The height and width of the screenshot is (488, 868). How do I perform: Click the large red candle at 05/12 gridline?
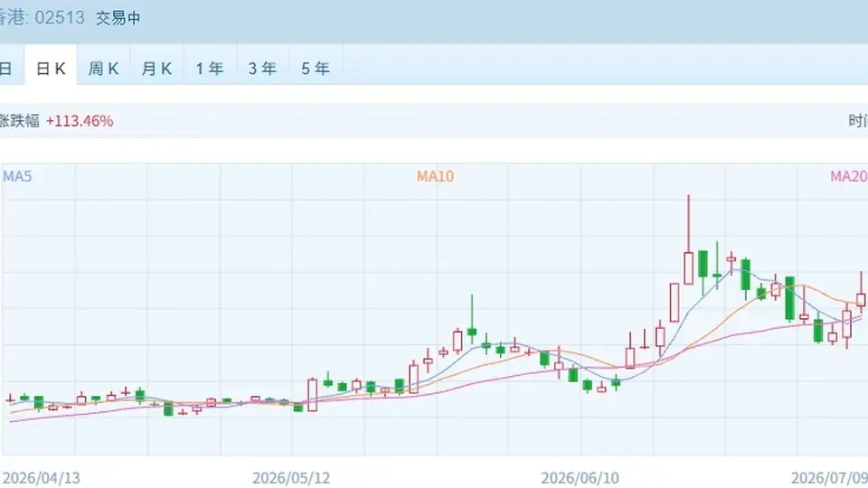point(312,395)
